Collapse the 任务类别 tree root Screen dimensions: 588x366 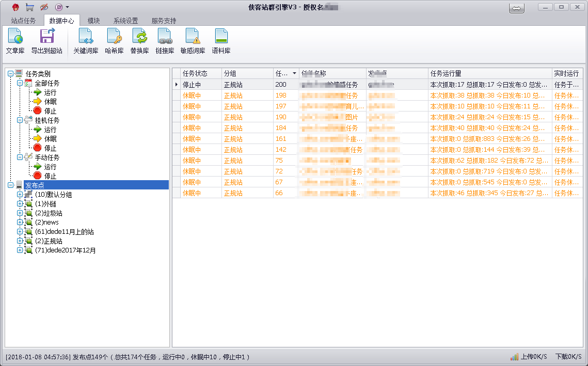10,74
